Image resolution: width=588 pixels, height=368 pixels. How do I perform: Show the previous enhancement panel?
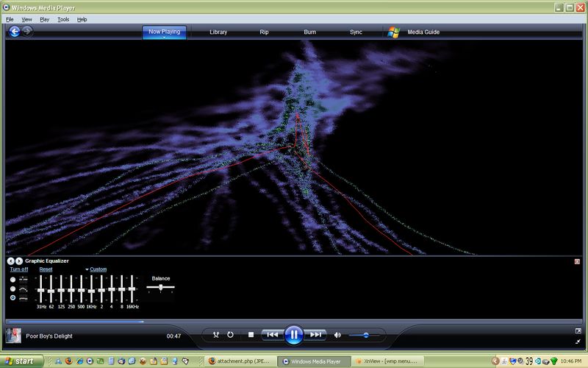(10, 261)
